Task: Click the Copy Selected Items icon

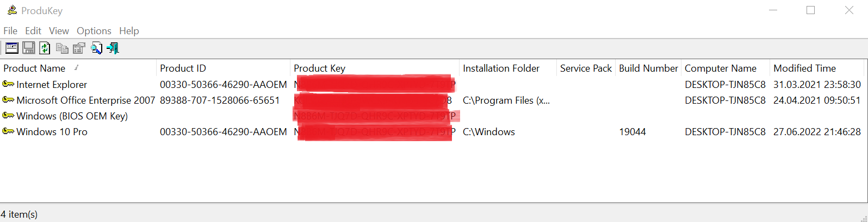Action: [x=63, y=48]
